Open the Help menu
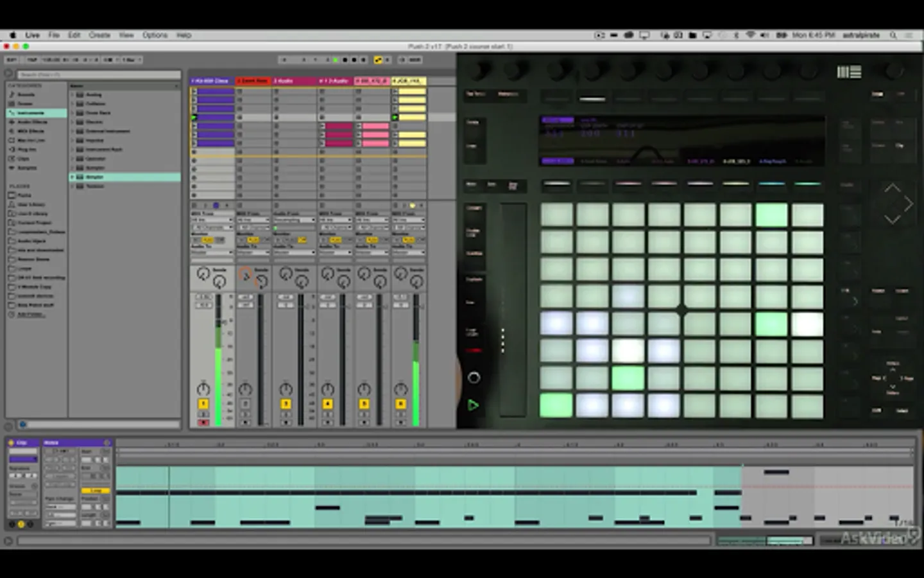Viewport: 924px width, 578px height. 184,35
